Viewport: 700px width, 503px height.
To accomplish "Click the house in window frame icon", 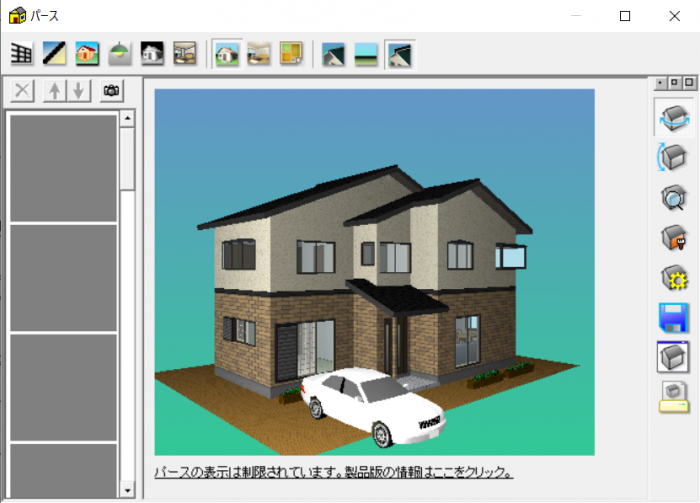I will tap(673, 357).
